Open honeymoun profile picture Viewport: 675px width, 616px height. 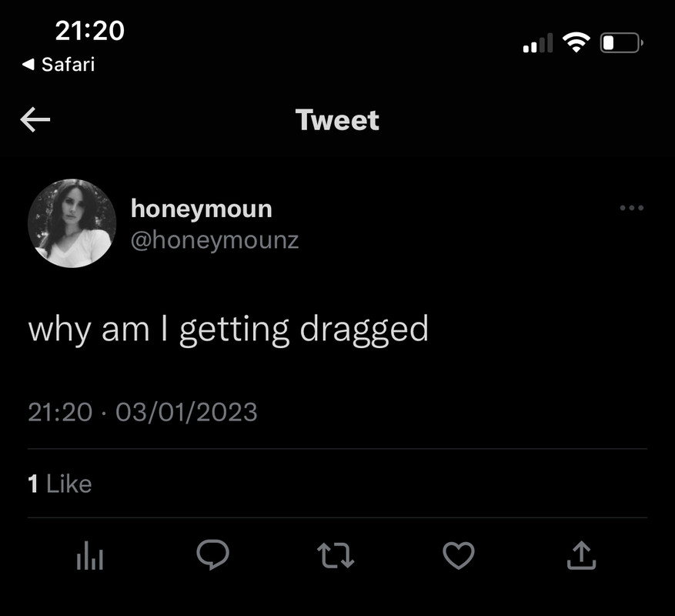pos(72,223)
